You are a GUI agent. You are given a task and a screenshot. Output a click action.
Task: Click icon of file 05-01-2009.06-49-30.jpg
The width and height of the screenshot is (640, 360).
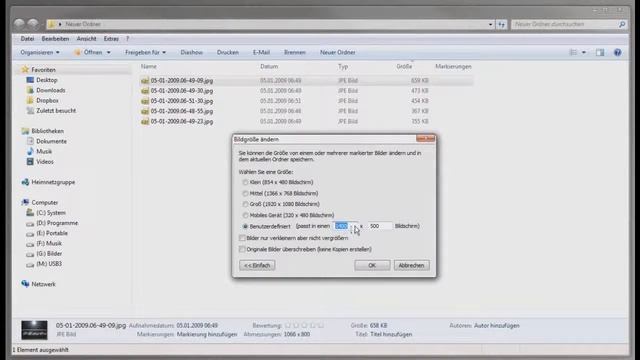click(144, 91)
